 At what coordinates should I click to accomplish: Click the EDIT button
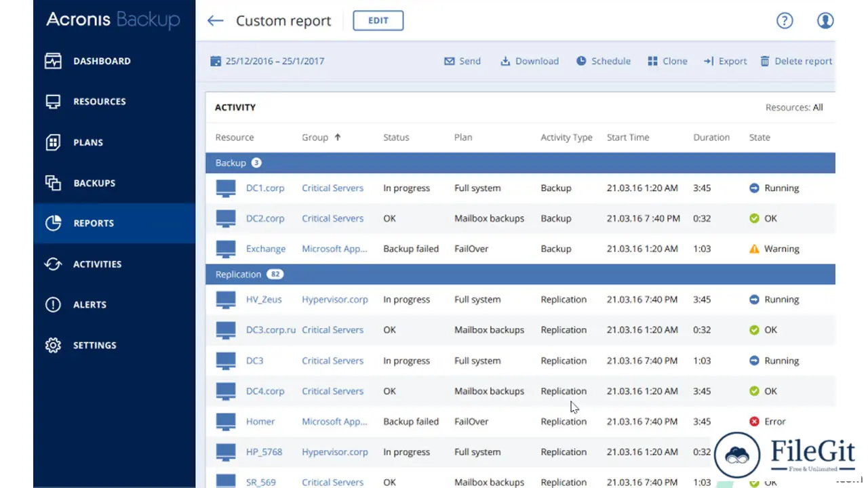378,20
